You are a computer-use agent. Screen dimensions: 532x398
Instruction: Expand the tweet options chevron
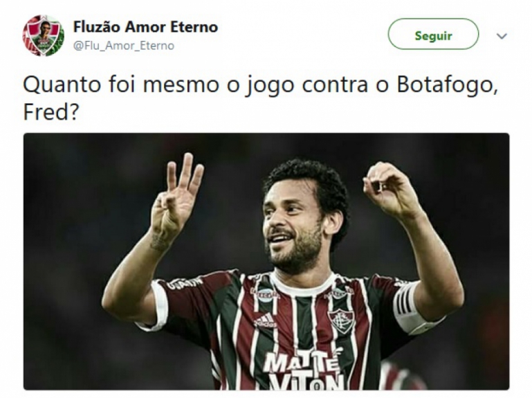pos(502,36)
